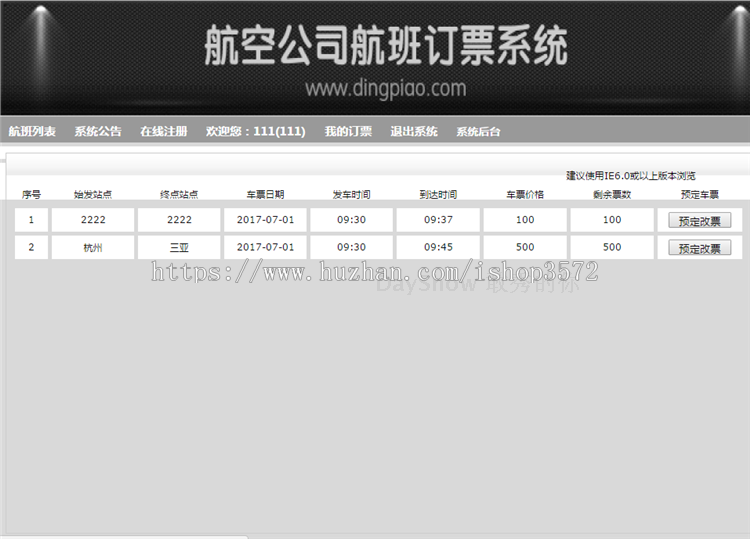
Task: Click the www.dingpiao.com banner URL
Action: pyautogui.click(x=386, y=88)
